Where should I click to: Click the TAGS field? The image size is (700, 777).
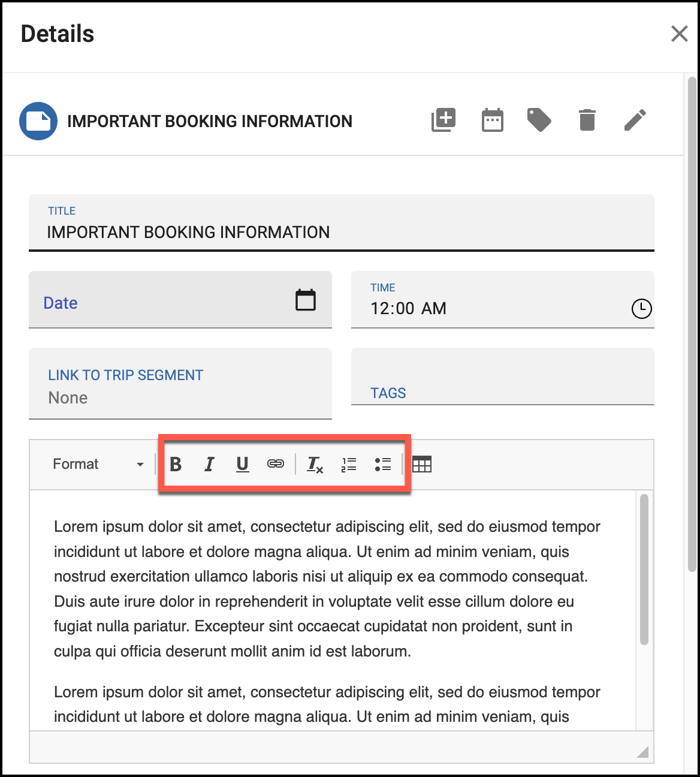[503, 377]
